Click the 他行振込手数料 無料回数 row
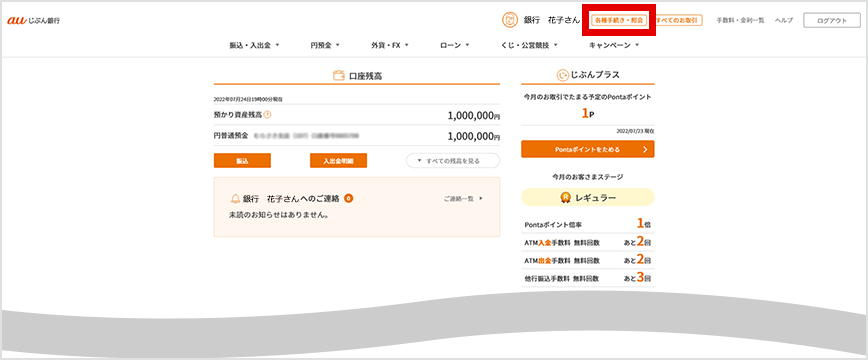 tap(587, 277)
